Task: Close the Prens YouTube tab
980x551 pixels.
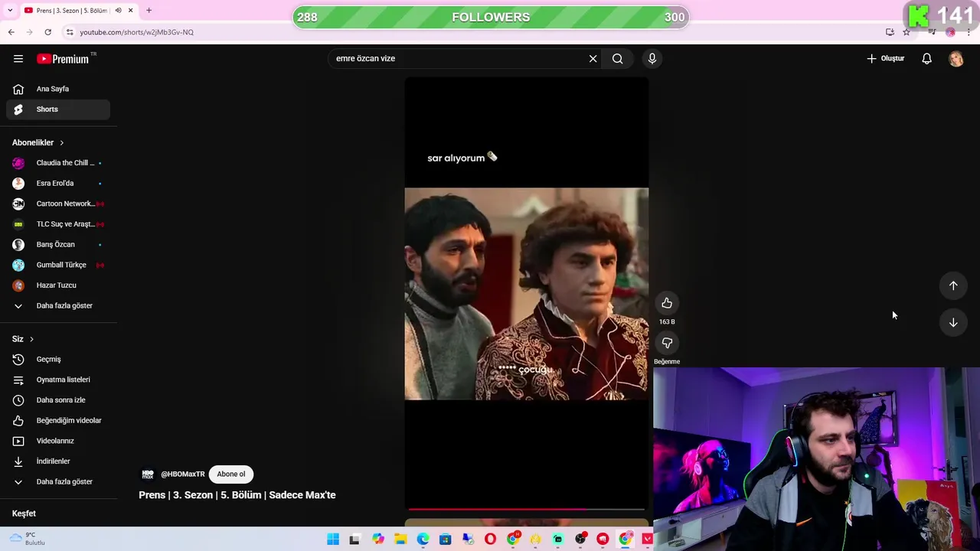Action: coord(130,10)
